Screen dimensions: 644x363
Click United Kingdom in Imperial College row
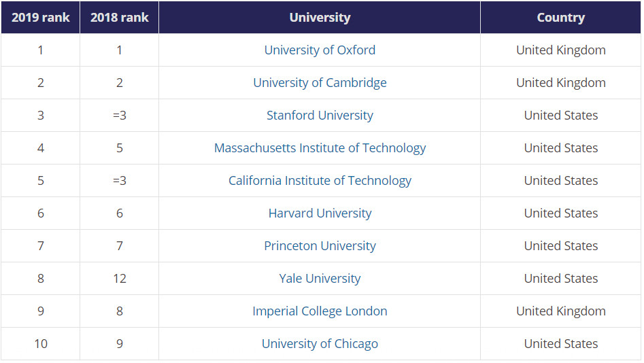(x=560, y=311)
